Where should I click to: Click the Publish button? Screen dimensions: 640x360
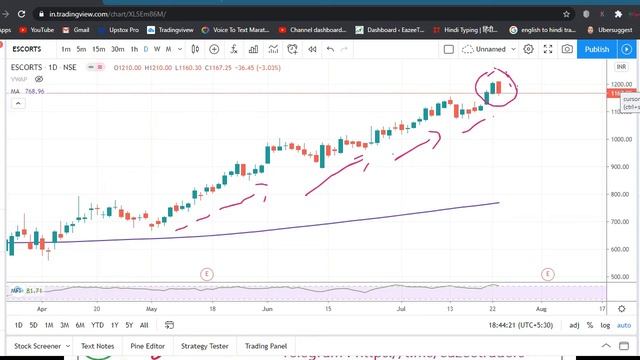[597, 49]
